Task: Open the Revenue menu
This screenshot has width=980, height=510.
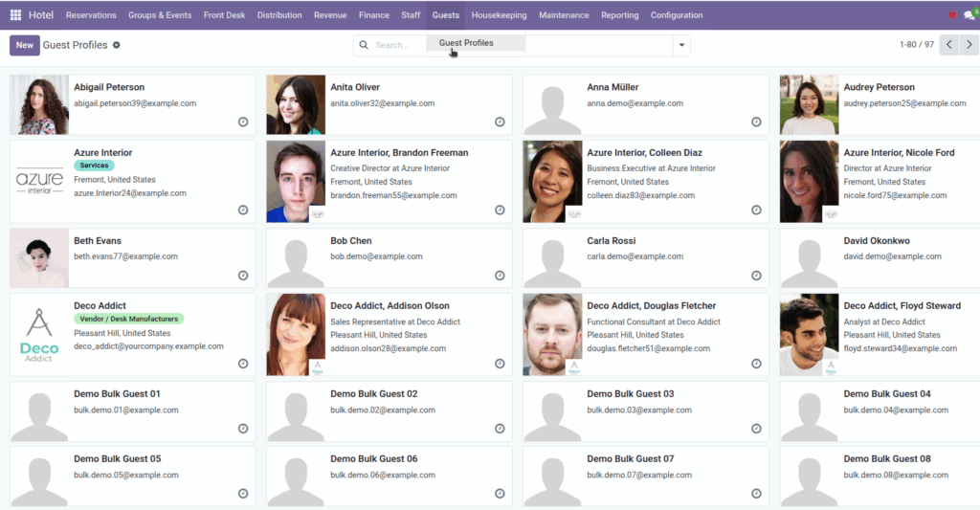Action: [330, 15]
